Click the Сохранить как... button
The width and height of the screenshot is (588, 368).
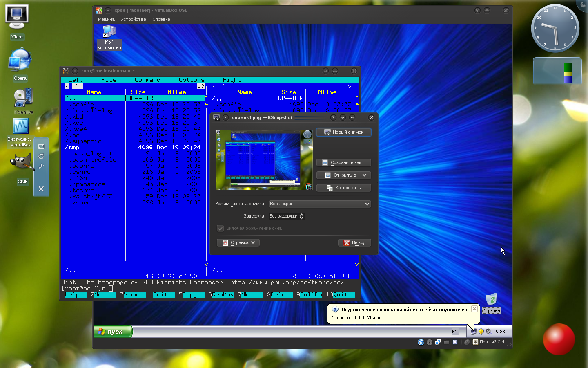coord(344,162)
